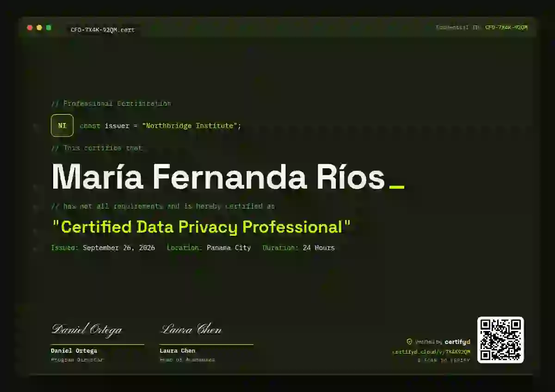Image resolution: width=555 pixels, height=392 pixels.
Task: Click the NI issuer logo badge
Action: pos(62,125)
